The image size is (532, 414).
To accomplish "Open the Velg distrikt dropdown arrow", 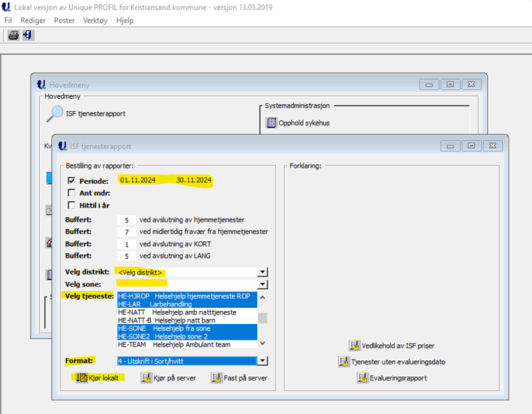I will pos(262,272).
